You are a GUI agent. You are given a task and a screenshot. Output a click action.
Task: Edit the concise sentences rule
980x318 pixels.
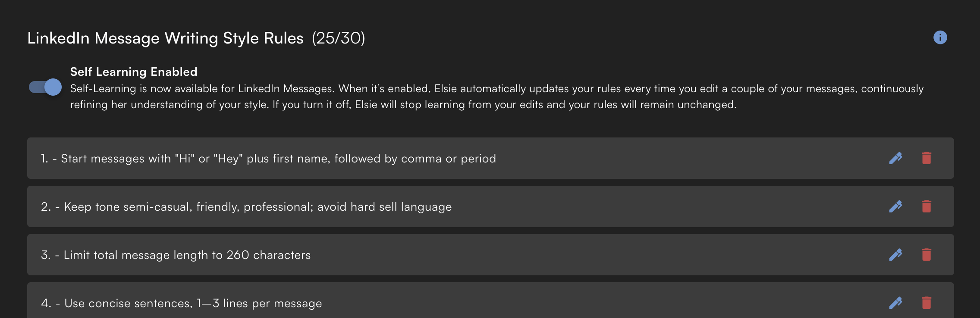click(895, 303)
